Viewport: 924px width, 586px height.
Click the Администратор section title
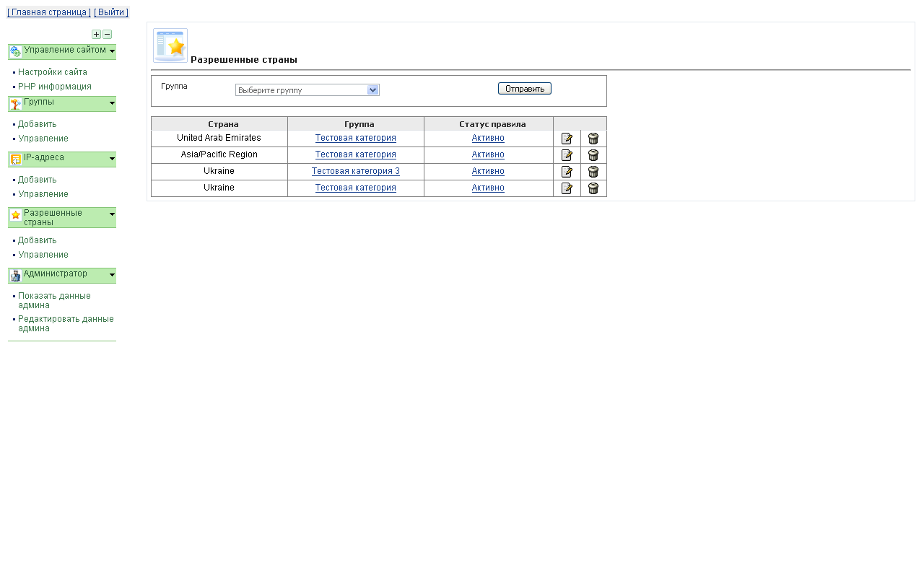56,274
